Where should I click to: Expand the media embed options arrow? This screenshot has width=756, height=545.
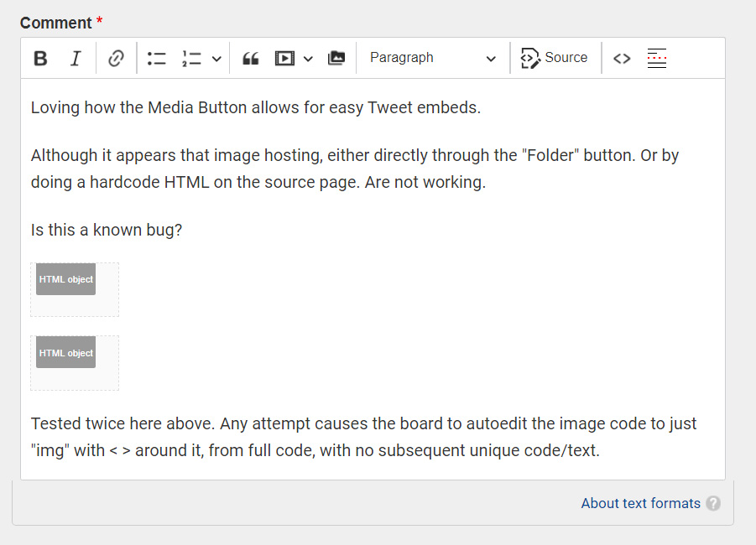[308, 59]
